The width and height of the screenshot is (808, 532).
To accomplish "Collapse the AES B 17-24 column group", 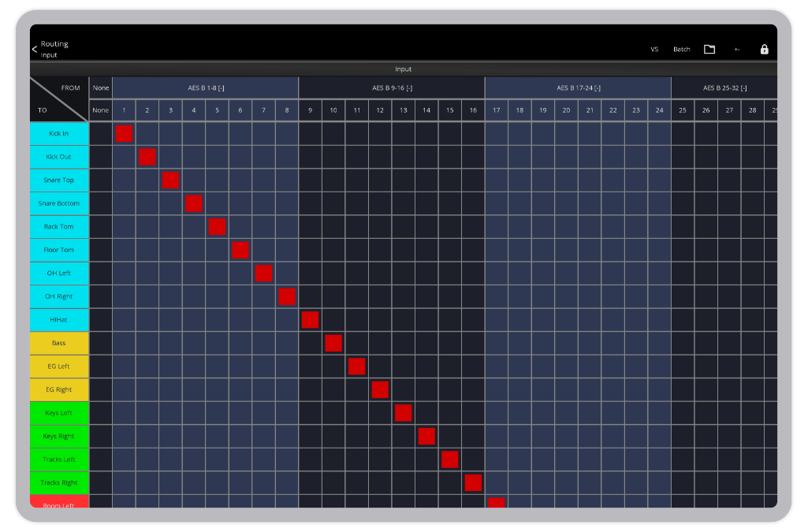I will pos(579,87).
